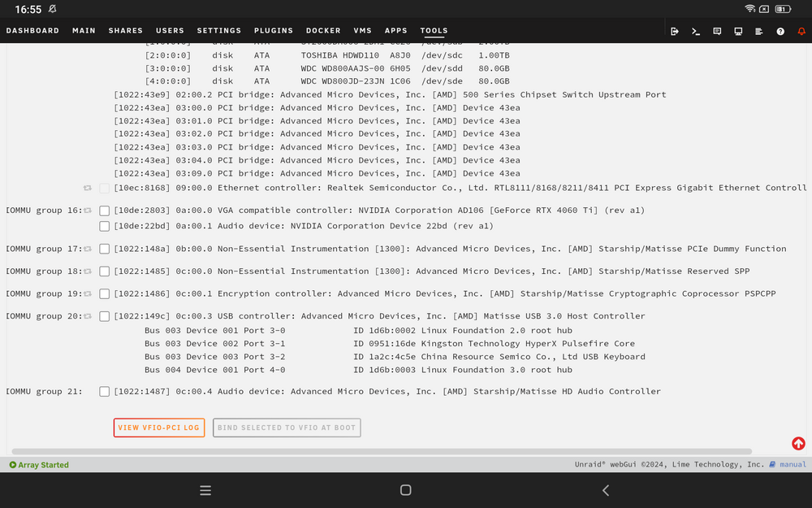Select the Matisse USB controller 1022:149c checkbox
Screen dimensions: 812x508
click(104, 316)
